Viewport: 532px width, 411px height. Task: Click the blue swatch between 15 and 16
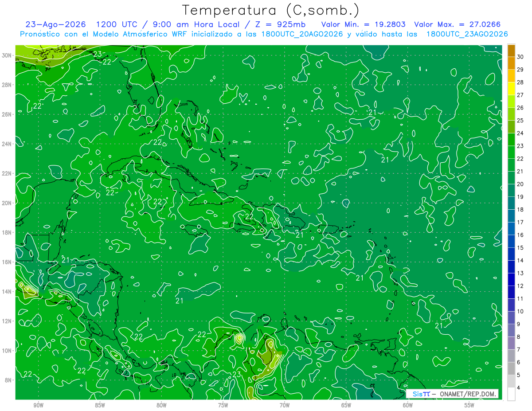pos(511,241)
